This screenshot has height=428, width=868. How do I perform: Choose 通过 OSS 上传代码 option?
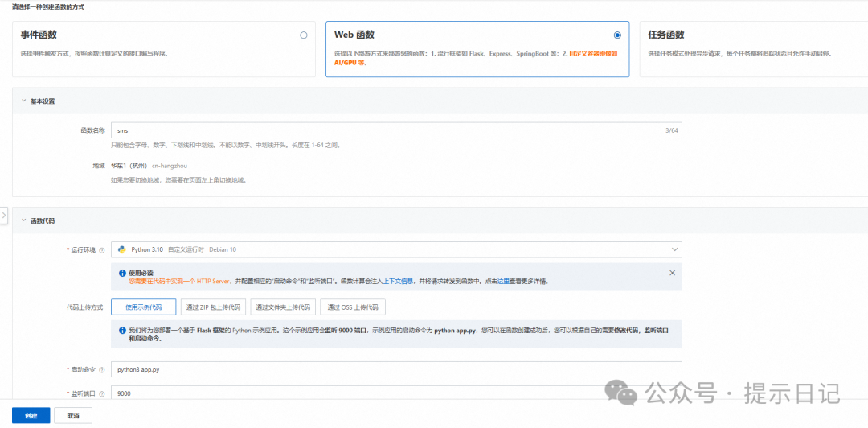[x=353, y=307]
